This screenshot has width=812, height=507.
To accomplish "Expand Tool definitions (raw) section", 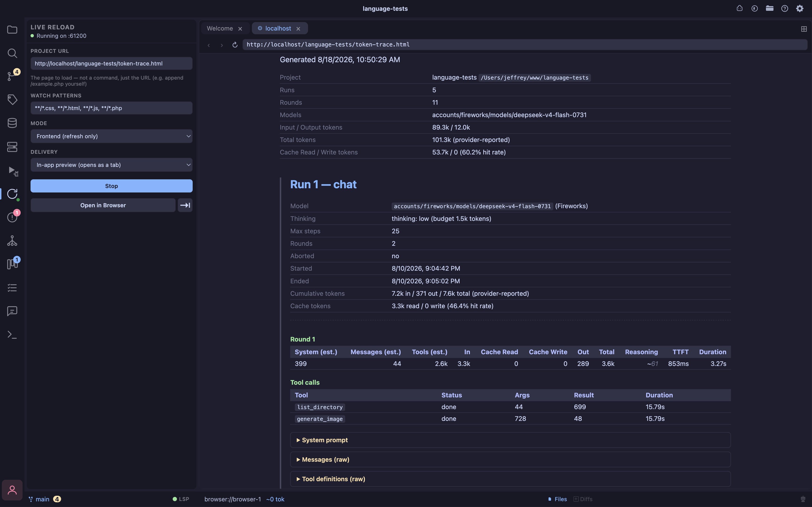I will 510,479.
